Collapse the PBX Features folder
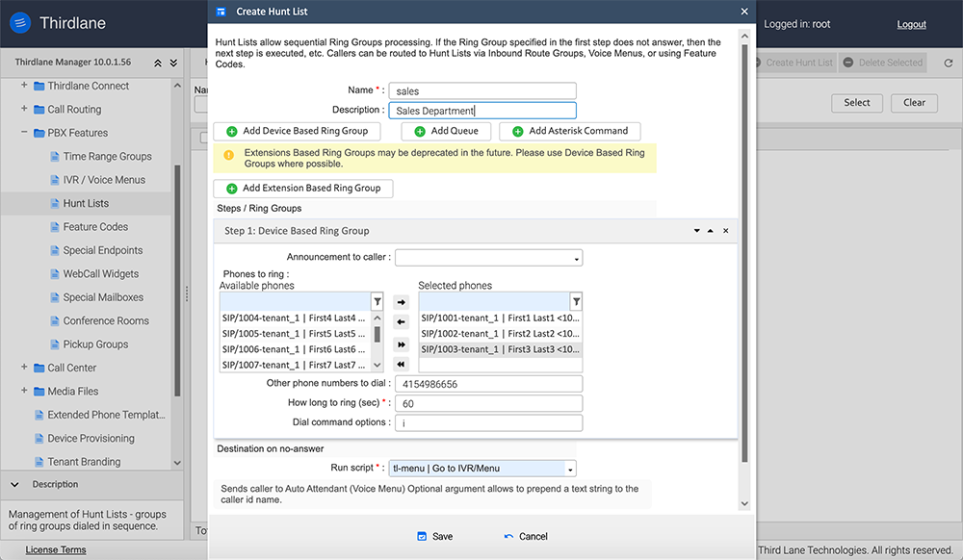Image resolution: width=963 pixels, height=560 pixels. click(x=24, y=133)
